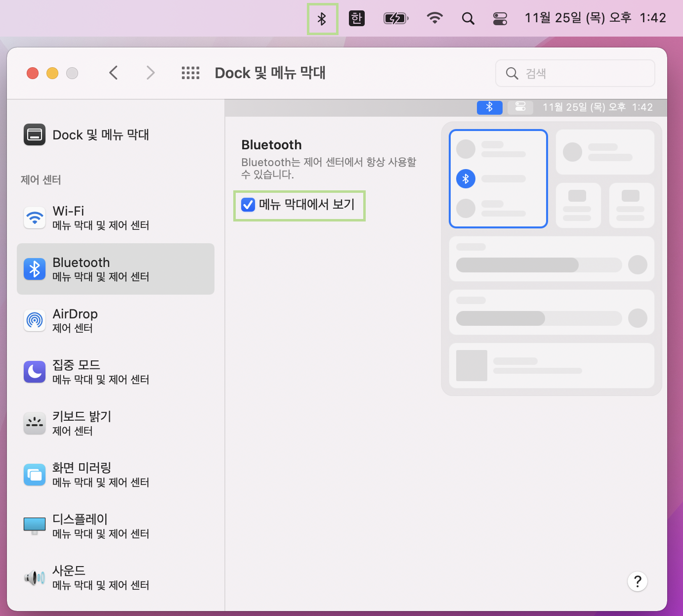Click the 메뉴 막대에서 보기 label text
Screen dimensions: 683x616
coord(307,204)
